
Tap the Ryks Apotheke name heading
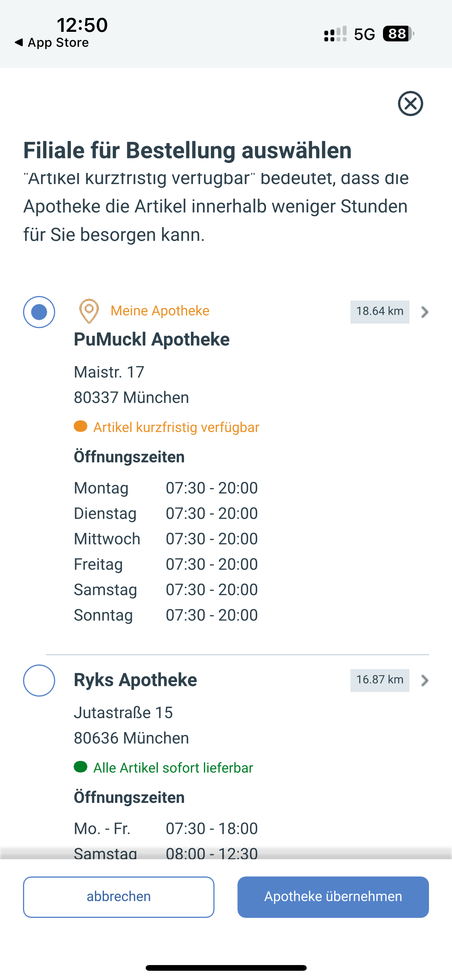pos(135,680)
